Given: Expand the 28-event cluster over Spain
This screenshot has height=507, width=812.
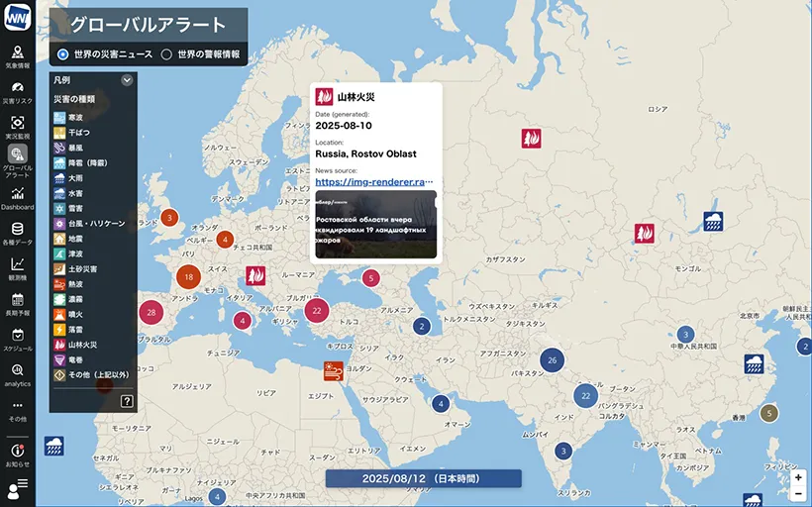Looking at the screenshot, I should 152,312.
